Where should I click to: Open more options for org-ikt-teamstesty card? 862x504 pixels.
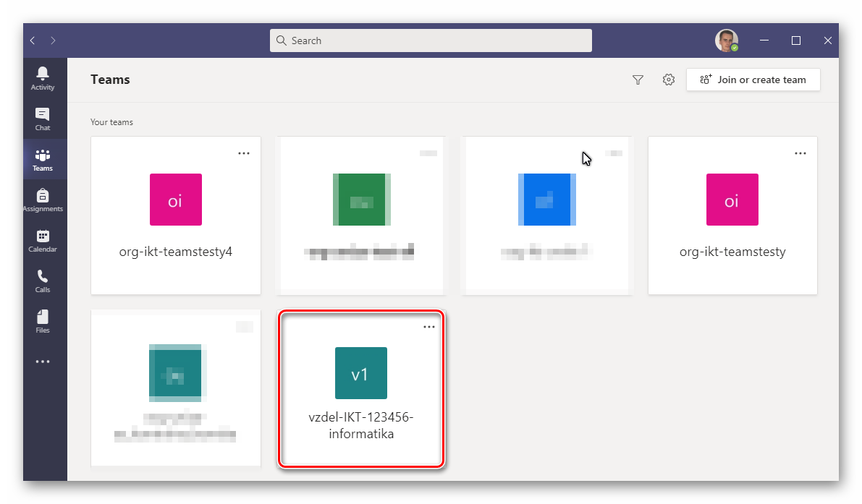(x=800, y=153)
